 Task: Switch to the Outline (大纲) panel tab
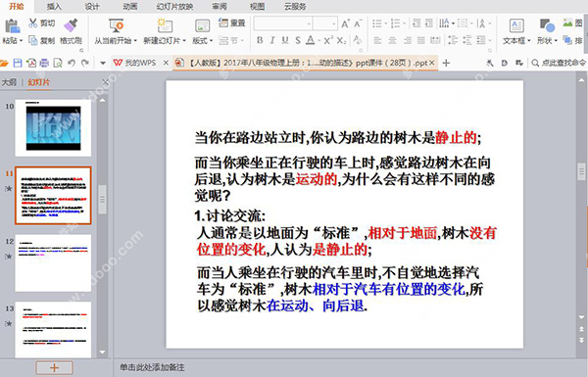pos(9,82)
